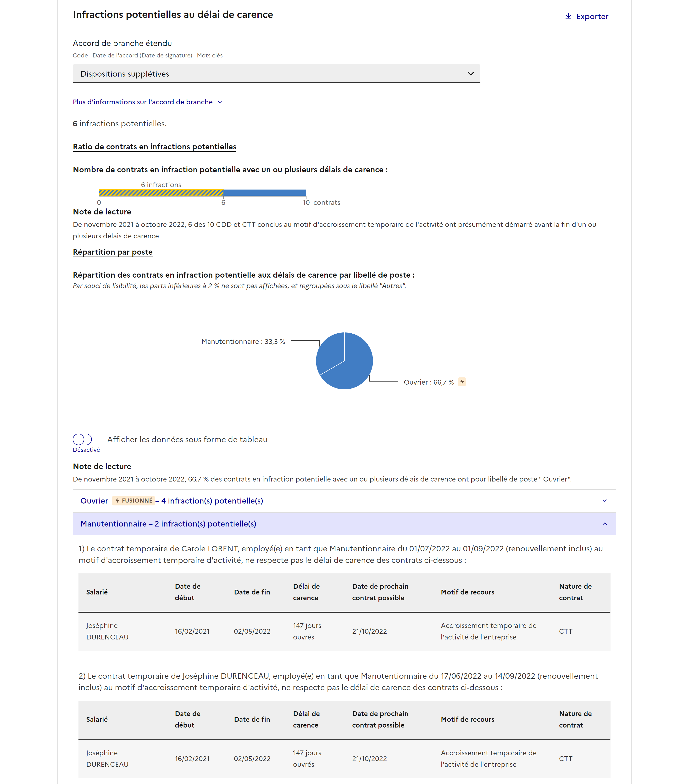Click the up chevron on Manutentionnaire row

(604, 524)
